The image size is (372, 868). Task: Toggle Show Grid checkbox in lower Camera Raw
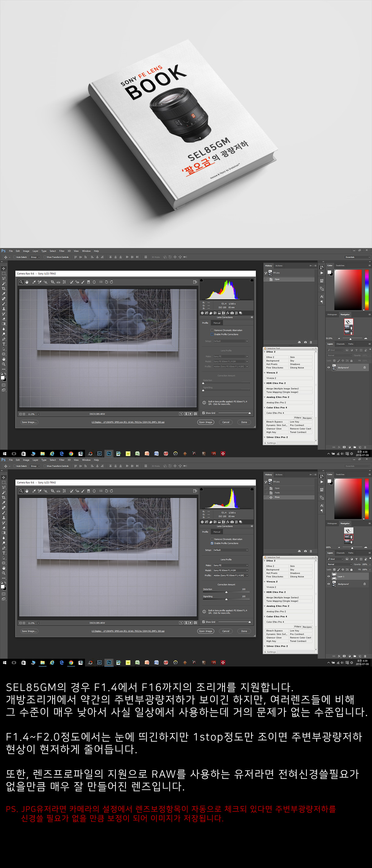(x=204, y=622)
